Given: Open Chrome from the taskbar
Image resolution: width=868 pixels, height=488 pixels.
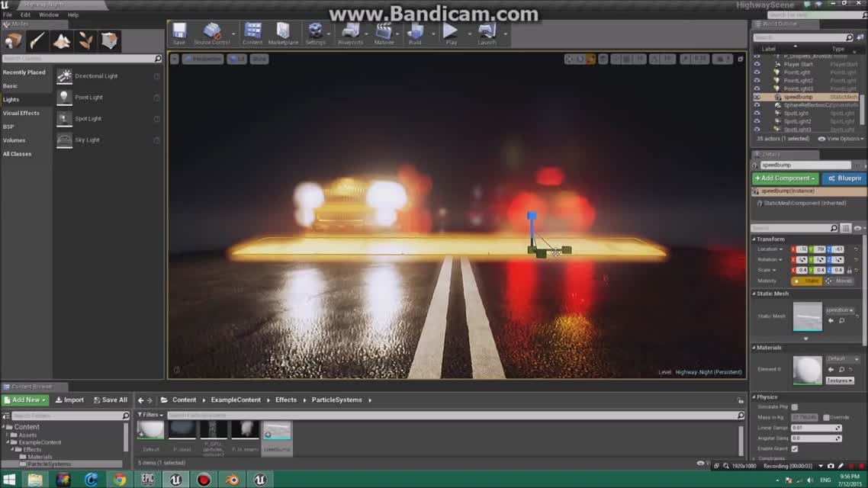Looking at the screenshot, I should tap(120, 479).
